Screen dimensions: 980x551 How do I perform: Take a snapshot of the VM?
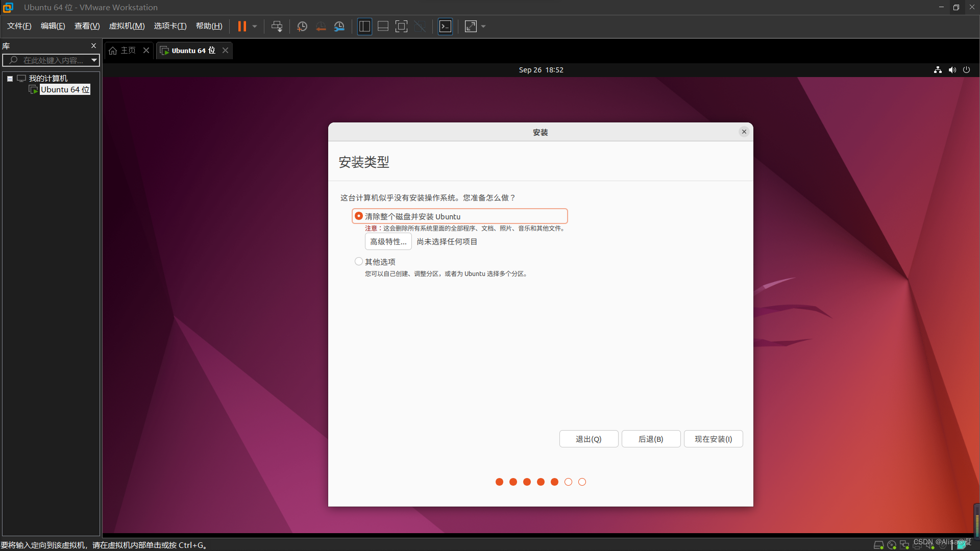(x=302, y=27)
